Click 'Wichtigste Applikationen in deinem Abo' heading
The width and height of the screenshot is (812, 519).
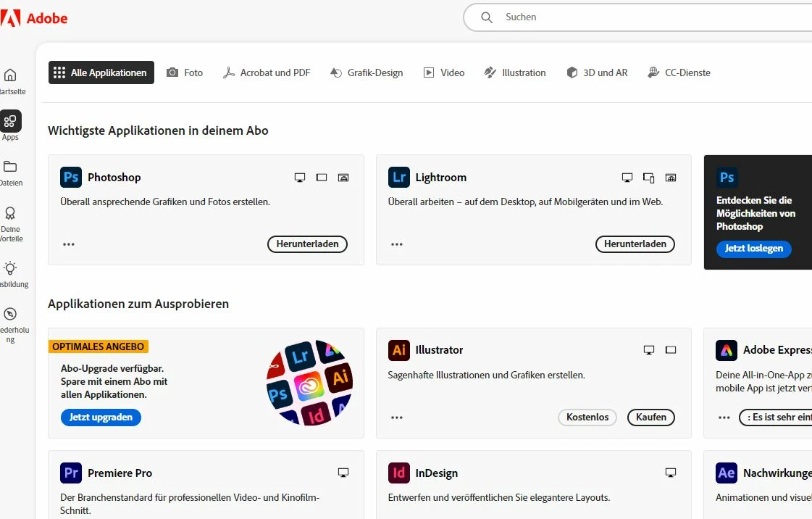click(x=158, y=130)
